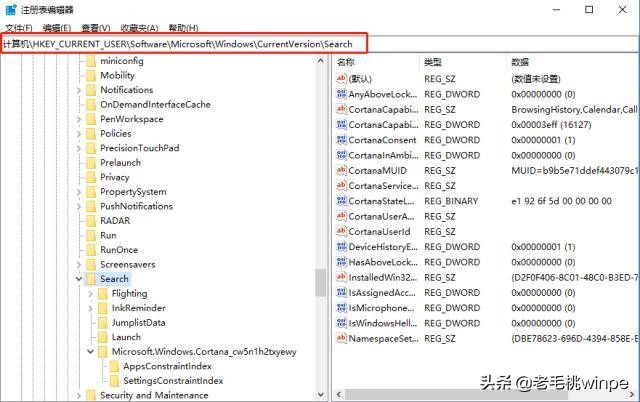Select the Screensavers key
The width and height of the screenshot is (640, 402).
(x=128, y=264)
